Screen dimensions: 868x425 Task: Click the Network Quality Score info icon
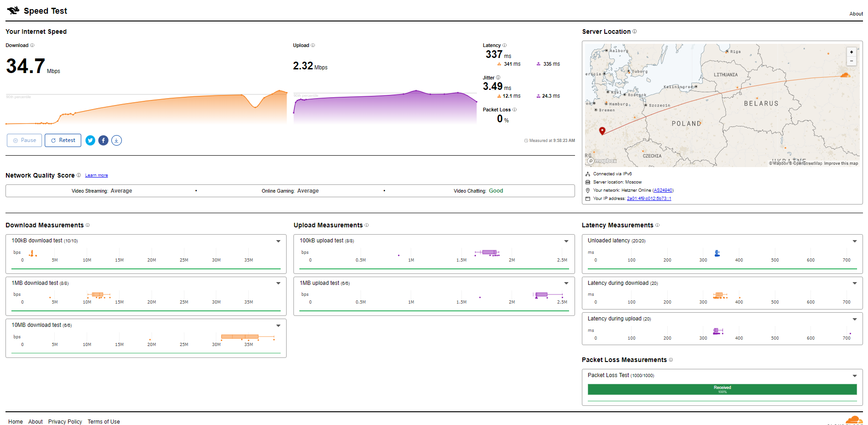click(x=78, y=175)
